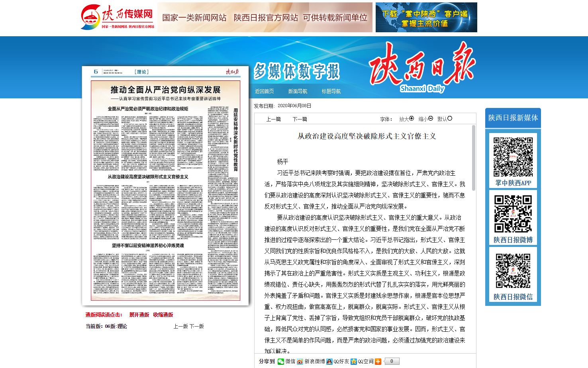Click the QQ好友 penguin share icon
This screenshot has height=368, width=588.
[329, 361]
